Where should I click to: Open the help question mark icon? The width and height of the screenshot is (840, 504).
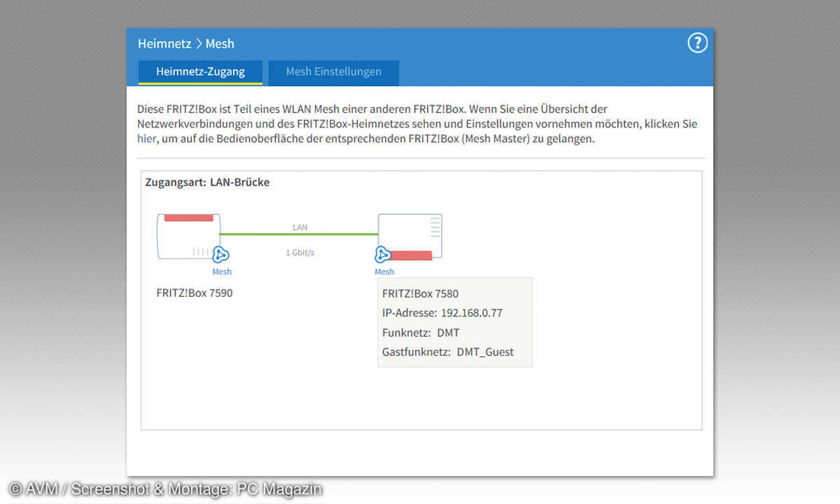tap(697, 43)
